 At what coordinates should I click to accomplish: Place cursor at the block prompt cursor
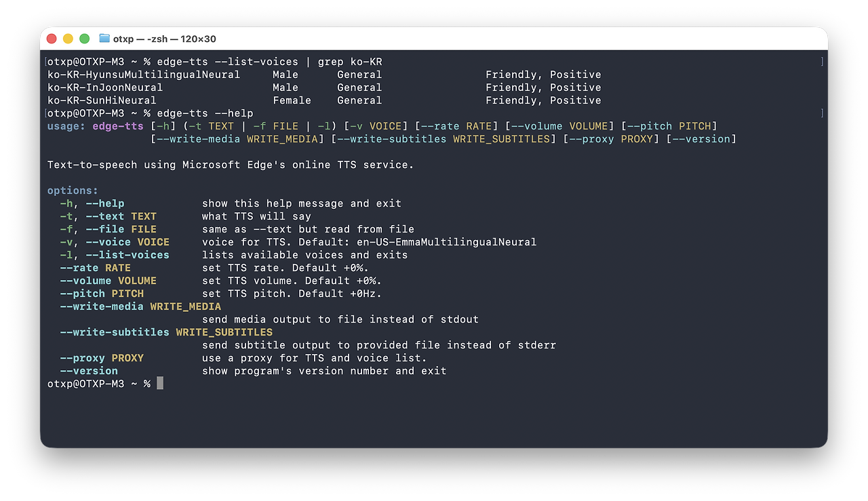tap(160, 384)
